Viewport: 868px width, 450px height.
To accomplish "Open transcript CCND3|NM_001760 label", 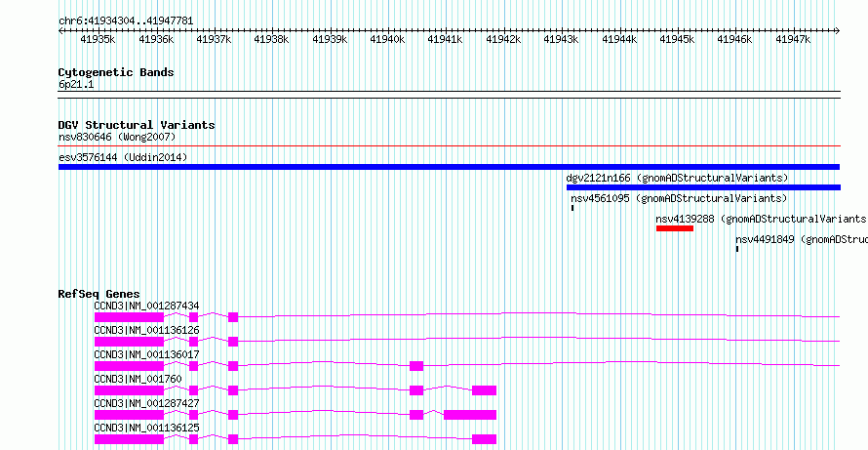I will click(138, 379).
